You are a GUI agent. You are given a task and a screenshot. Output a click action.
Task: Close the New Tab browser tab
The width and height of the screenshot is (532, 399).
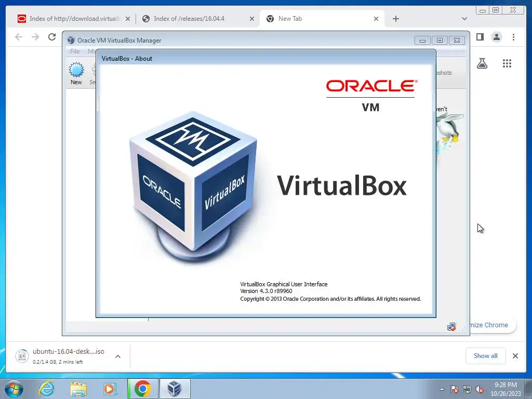click(376, 19)
